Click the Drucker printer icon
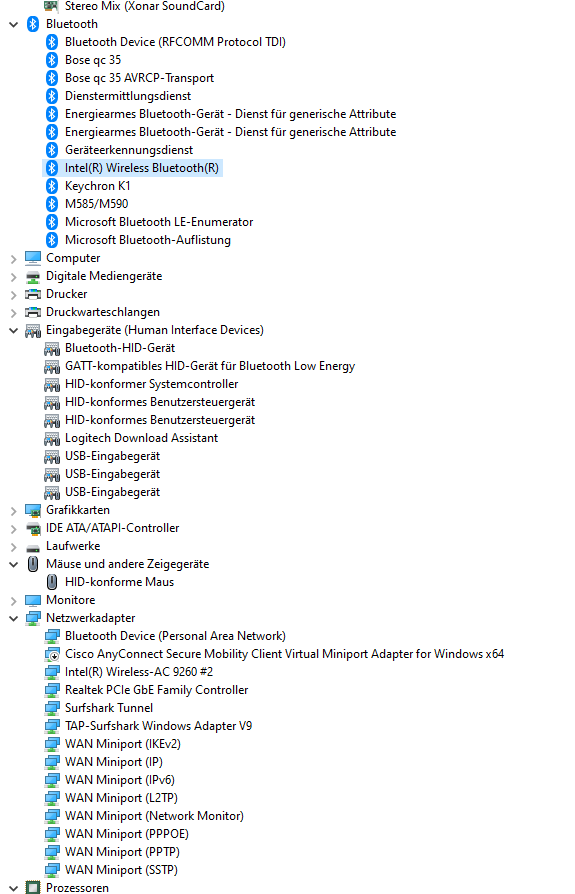The height and width of the screenshot is (894, 575). point(33,294)
